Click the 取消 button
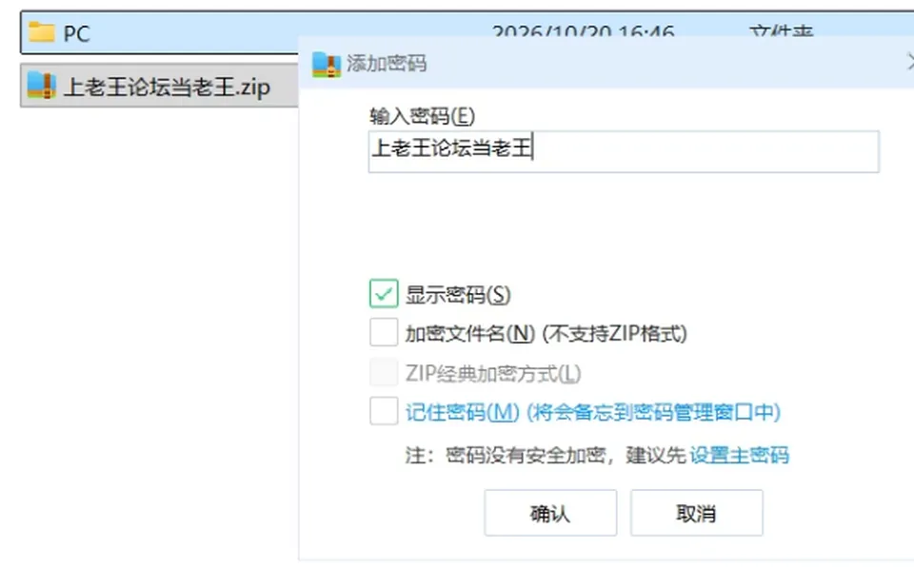The width and height of the screenshot is (914, 588). pyautogui.click(x=697, y=513)
